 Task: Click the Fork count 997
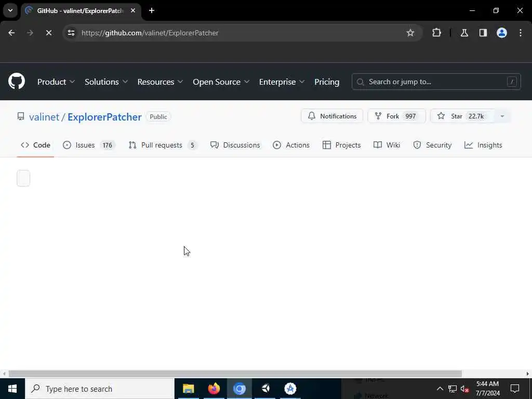(410, 116)
